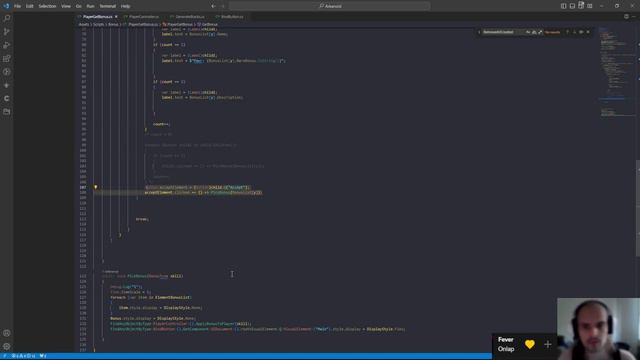This screenshot has width=640, height=360.
Task: Go to next match in find widget
Action: pos(574,32)
